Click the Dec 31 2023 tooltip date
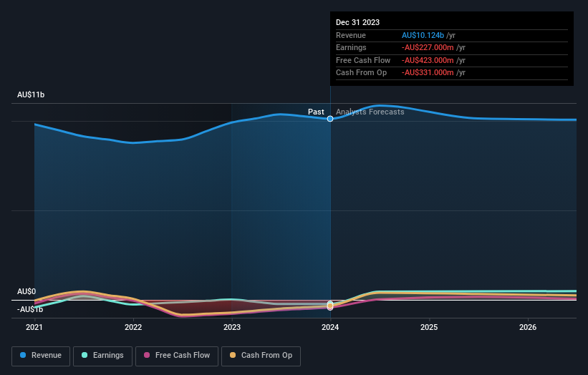Image resolution: width=588 pixels, height=375 pixels. (x=358, y=22)
